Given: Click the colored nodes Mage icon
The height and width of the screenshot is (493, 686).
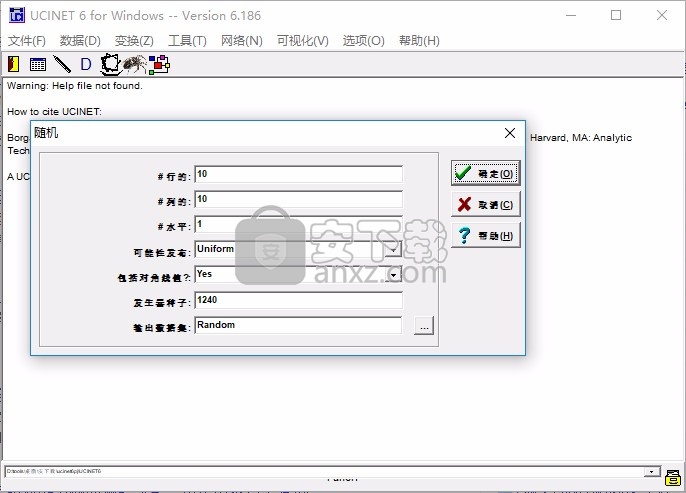Looking at the screenshot, I should coord(159,64).
